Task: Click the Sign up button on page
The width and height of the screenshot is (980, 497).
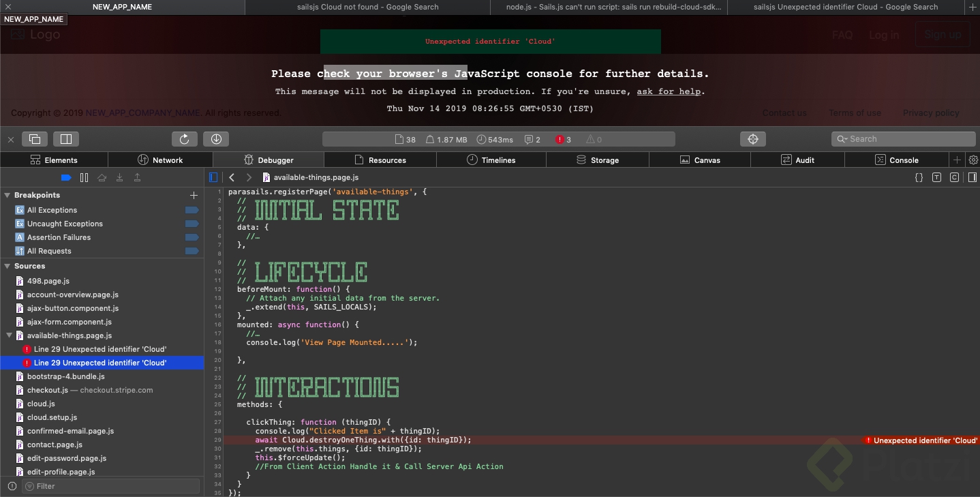Action: [943, 35]
